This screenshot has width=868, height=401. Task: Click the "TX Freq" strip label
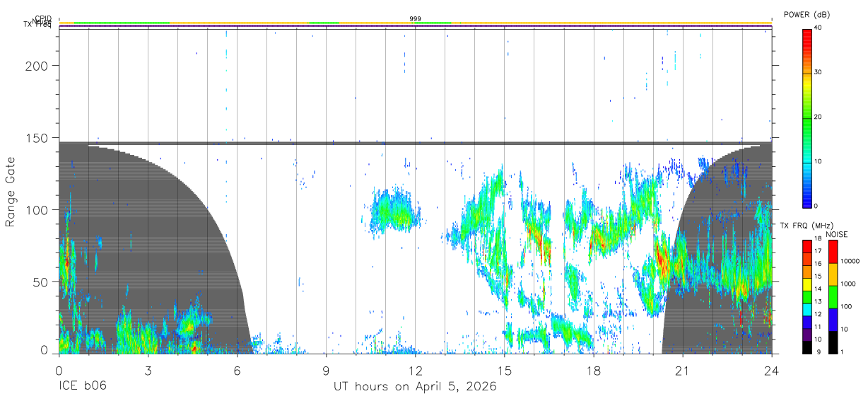click(x=37, y=25)
